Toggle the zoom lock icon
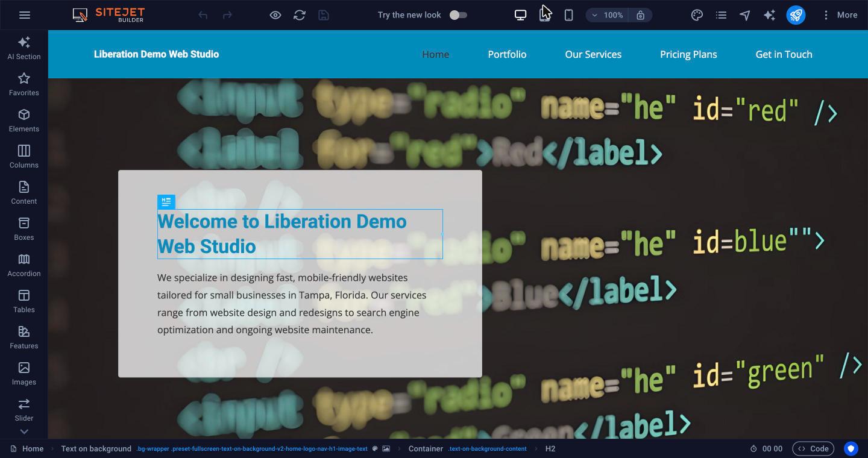Screen dimensions: 868x458 pos(641,15)
